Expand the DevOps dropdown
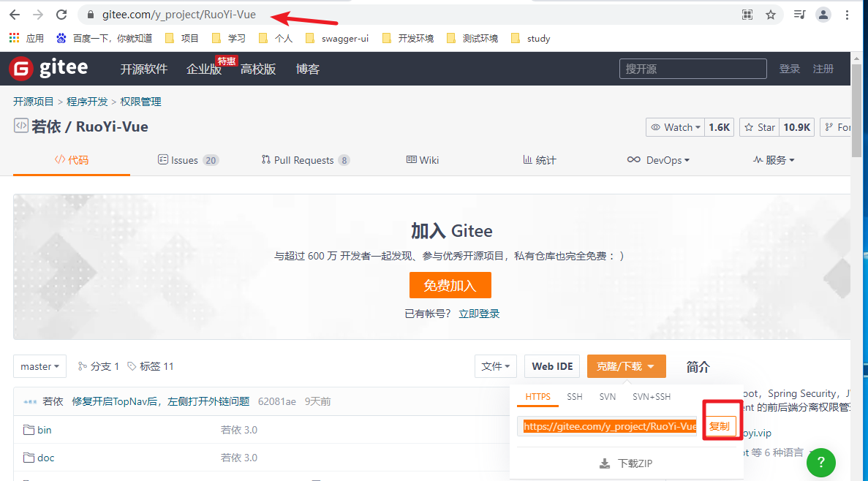Image resolution: width=868 pixels, height=481 pixels. (x=658, y=160)
